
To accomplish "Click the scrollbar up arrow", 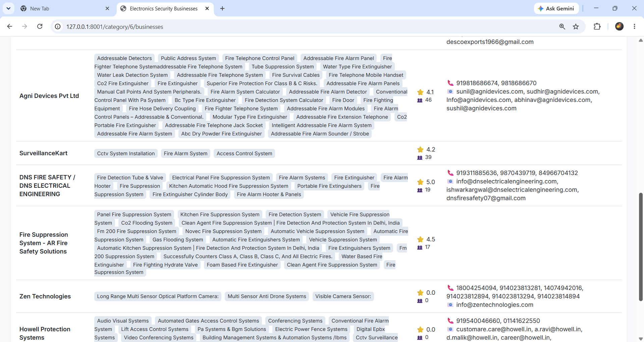I will pyautogui.click(x=641, y=40).
